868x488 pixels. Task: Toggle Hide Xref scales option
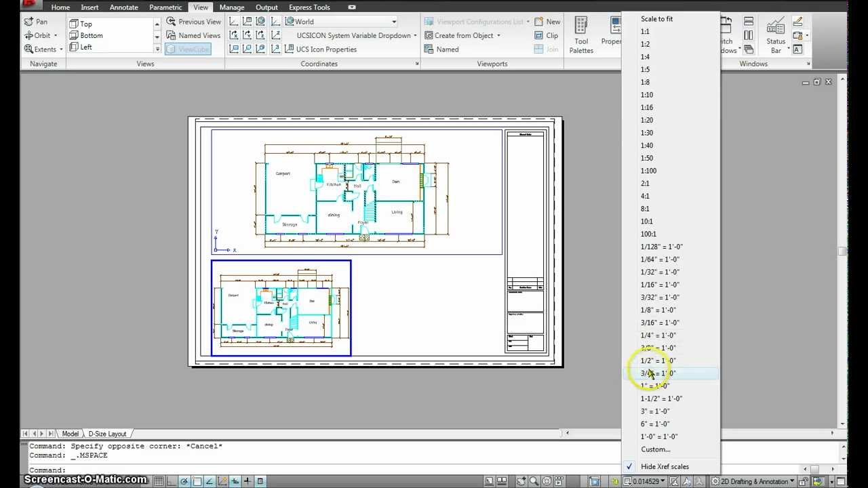coord(671,466)
